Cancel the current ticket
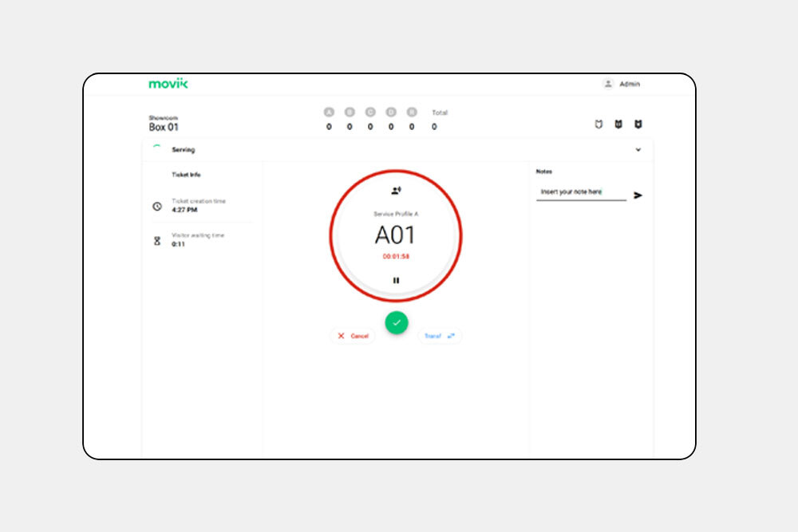The height and width of the screenshot is (532, 798). coord(353,336)
